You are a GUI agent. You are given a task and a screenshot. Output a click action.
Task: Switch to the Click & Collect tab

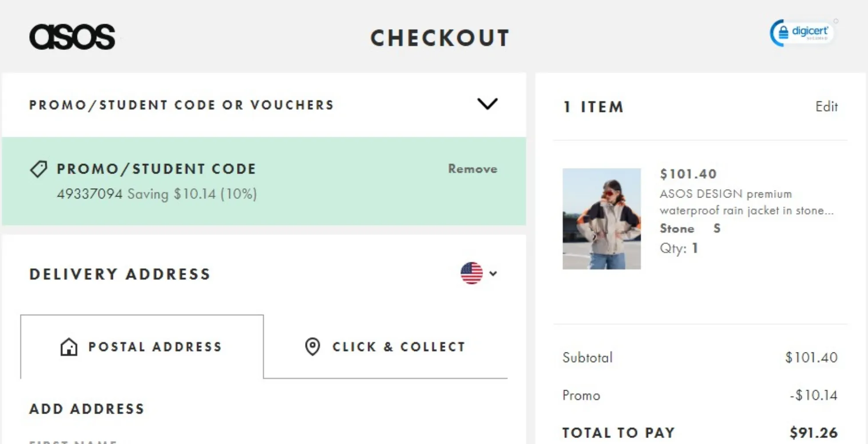pos(385,347)
